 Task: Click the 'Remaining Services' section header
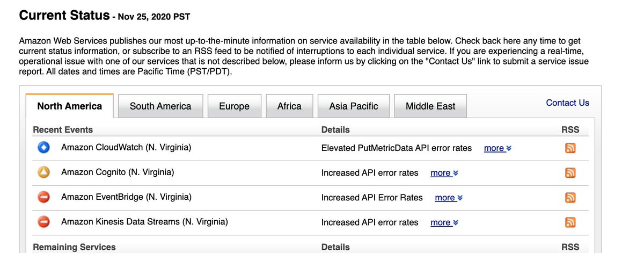pos(74,247)
